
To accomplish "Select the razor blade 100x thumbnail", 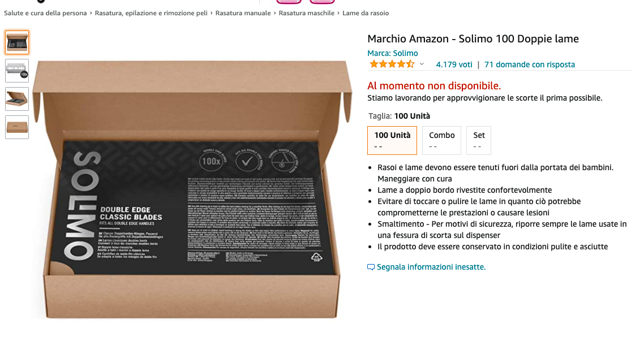I will point(17,71).
